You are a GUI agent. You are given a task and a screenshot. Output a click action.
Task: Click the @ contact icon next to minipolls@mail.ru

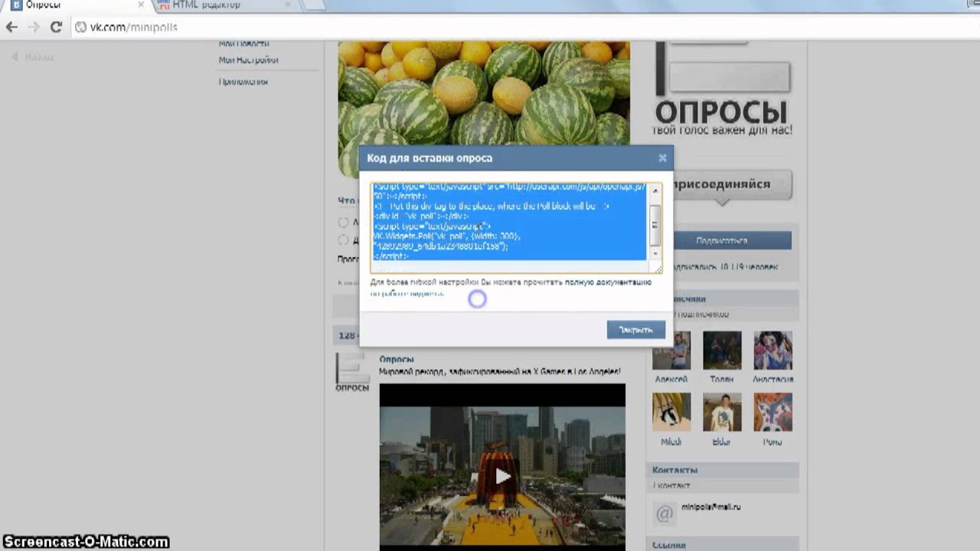(665, 514)
